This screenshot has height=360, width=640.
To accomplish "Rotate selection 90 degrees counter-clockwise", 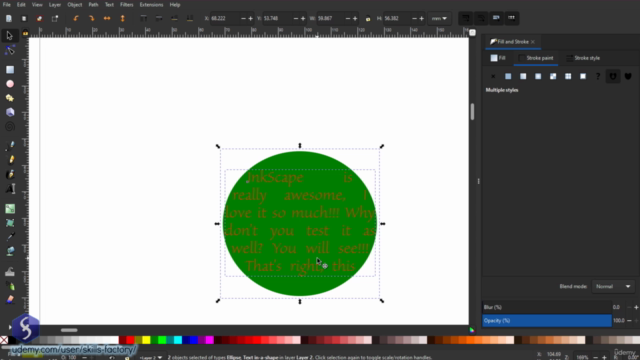I will pos(76,18).
